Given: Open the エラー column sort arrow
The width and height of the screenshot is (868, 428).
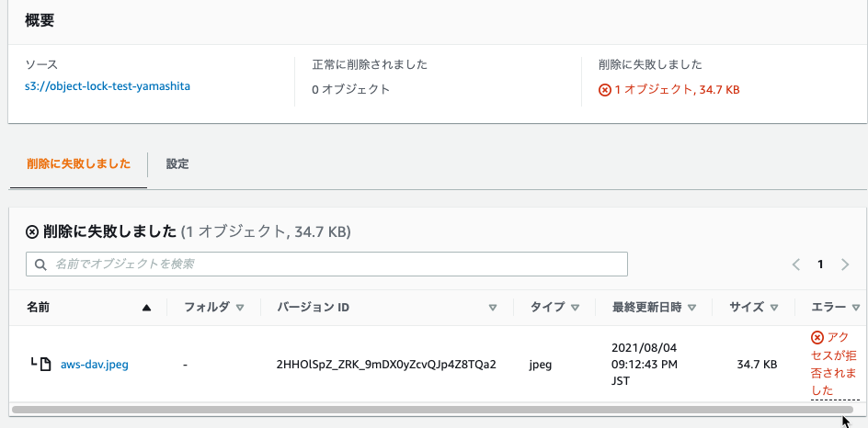Looking at the screenshot, I should pos(856,308).
